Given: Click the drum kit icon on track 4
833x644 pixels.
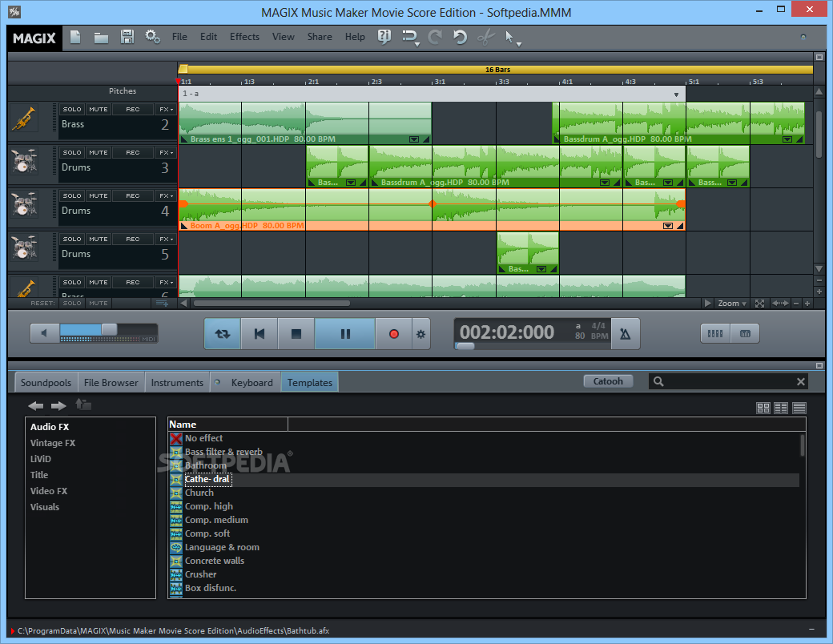Looking at the screenshot, I should pyautogui.click(x=24, y=204).
